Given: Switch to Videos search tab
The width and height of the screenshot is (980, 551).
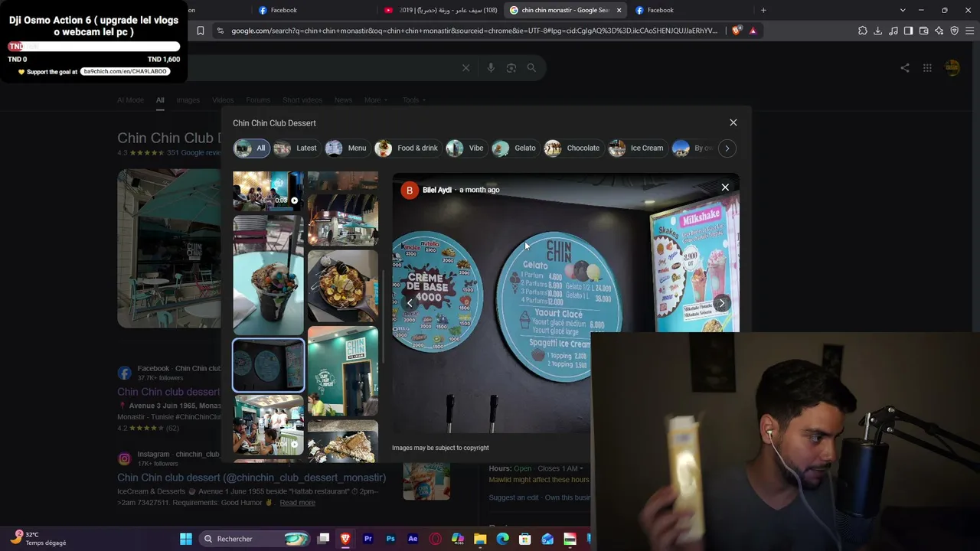Looking at the screenshot, I should click(223, 100).
